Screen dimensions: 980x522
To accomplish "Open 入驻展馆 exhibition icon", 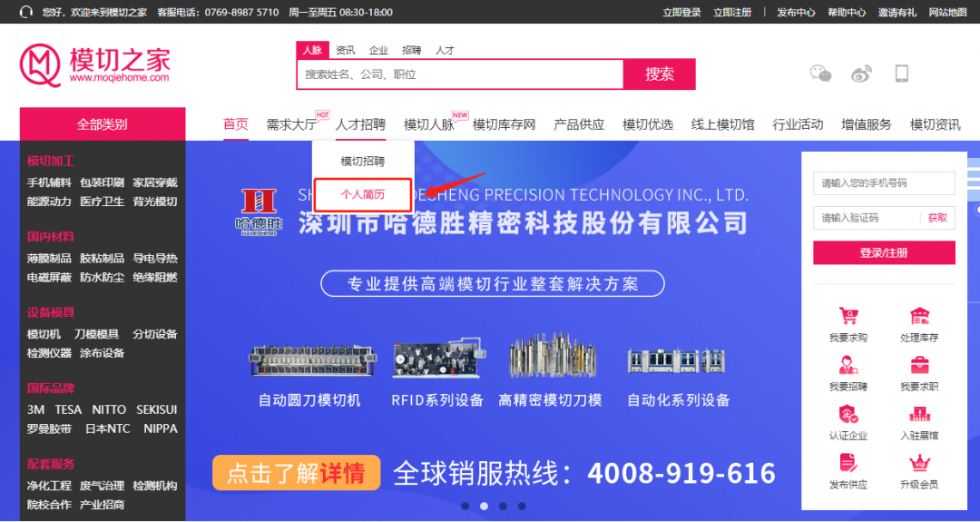I will tap(919, 414).
